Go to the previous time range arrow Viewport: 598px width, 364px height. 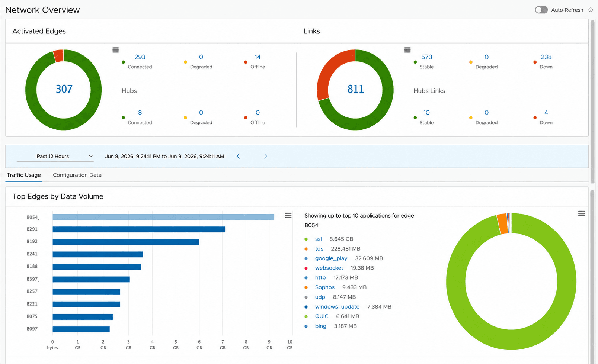click(238, 156)
